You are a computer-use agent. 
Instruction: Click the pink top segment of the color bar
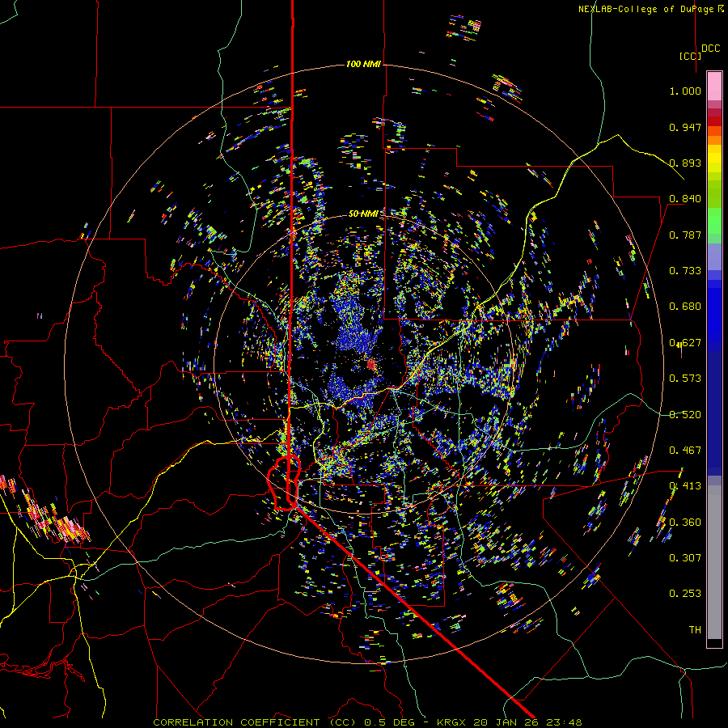tap(714, 86)
